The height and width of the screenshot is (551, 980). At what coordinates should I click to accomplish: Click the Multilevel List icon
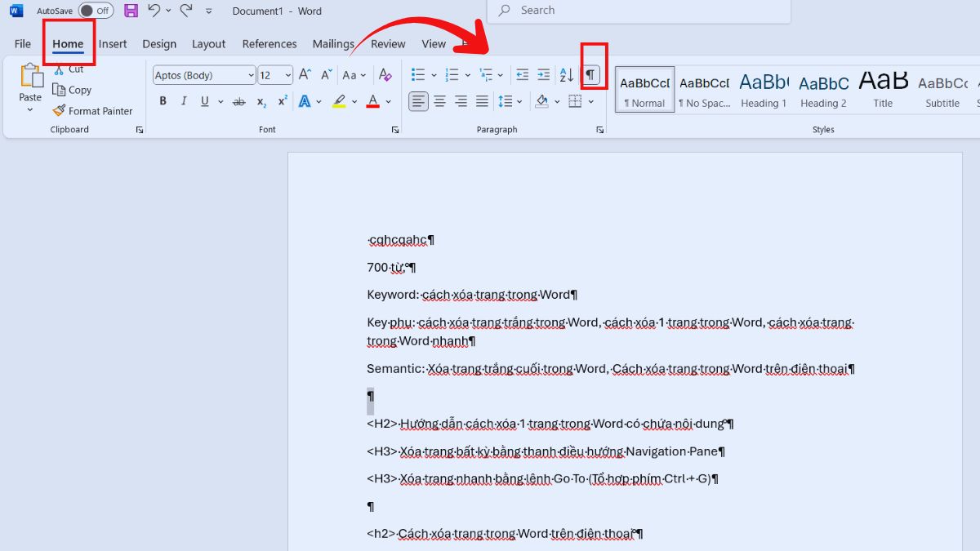coord(485,75)
